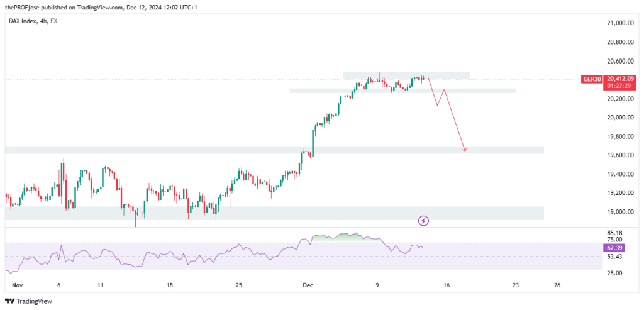Click the 19,000.00 price axis label
644x310 pixels.
click(x=622, y=212)
